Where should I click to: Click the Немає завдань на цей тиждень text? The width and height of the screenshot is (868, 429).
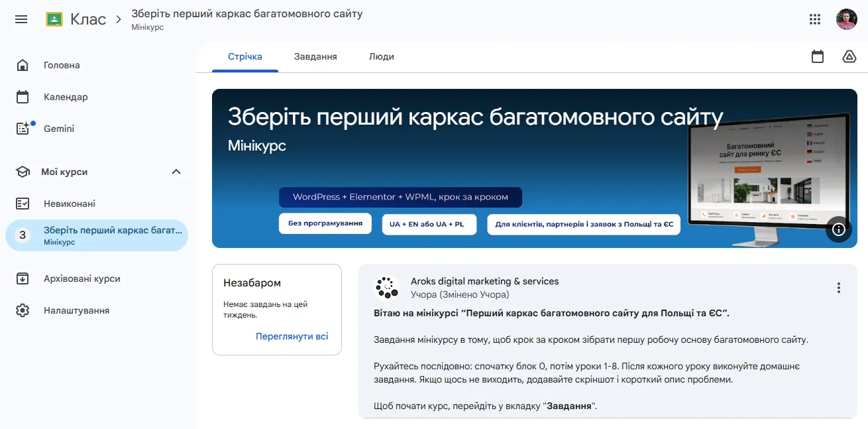(x=266, y=310)
